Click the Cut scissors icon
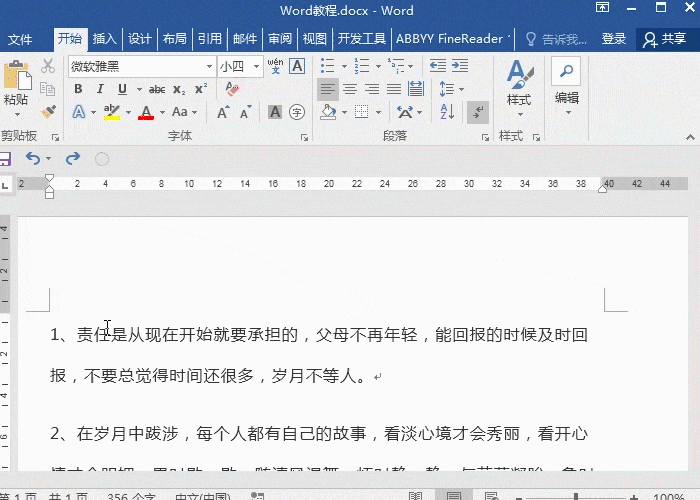This screenshot has width=700, height=500. point(48,66)
